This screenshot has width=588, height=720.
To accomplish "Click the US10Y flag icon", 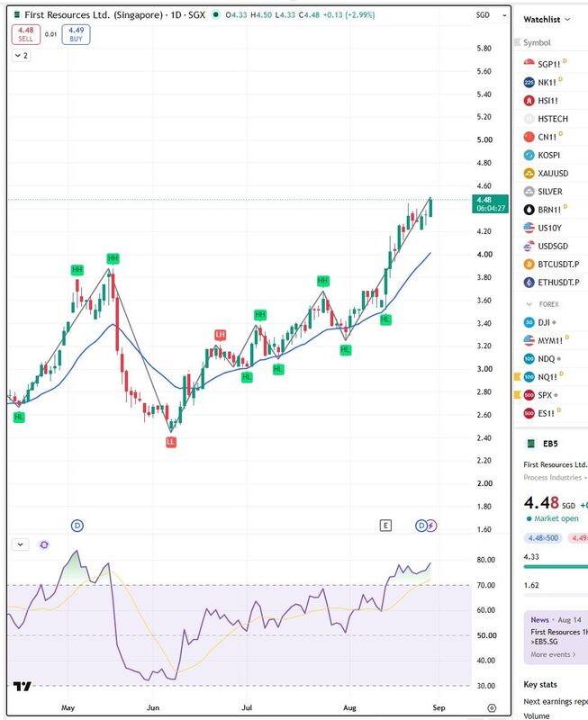I will click(529, 228).
